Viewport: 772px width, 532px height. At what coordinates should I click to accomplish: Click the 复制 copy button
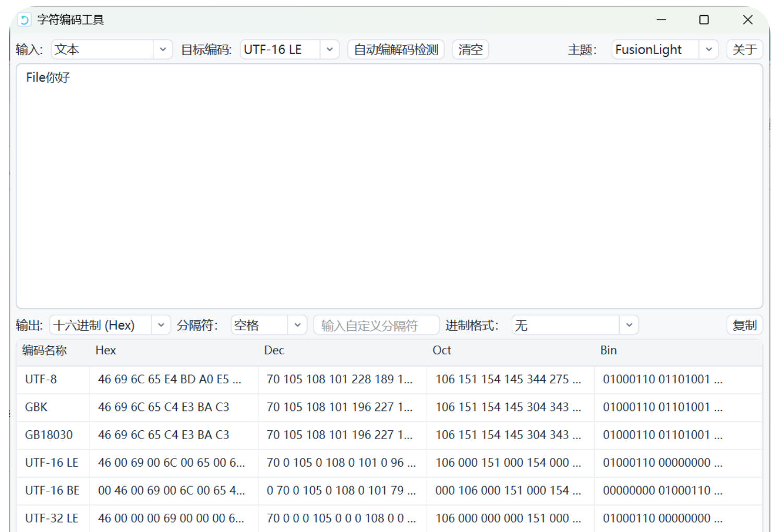coord(744,325)
